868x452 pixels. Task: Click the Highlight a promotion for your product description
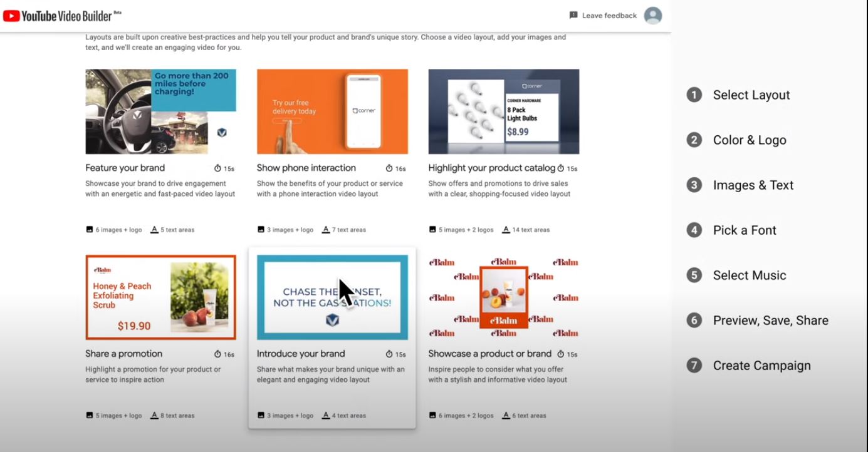tap(153, 374)
